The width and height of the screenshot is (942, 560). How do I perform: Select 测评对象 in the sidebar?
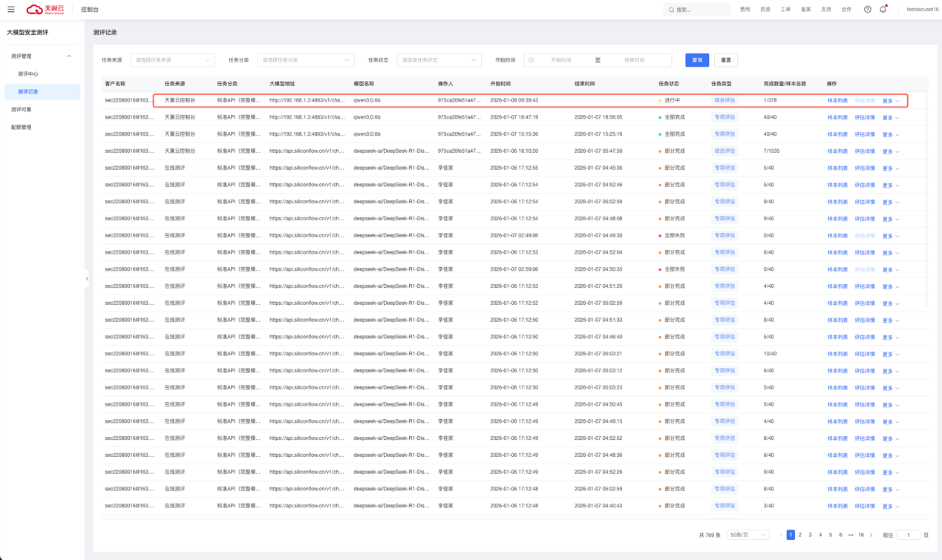coord(22,110)
